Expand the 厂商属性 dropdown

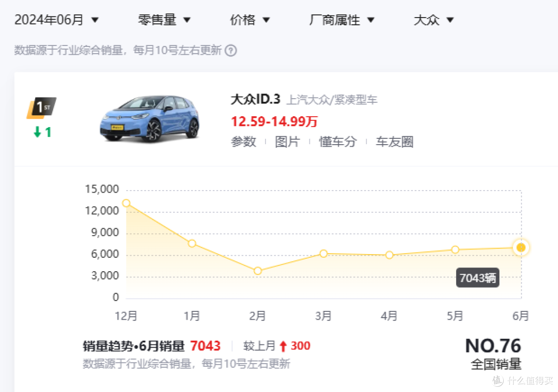point(342,20)
